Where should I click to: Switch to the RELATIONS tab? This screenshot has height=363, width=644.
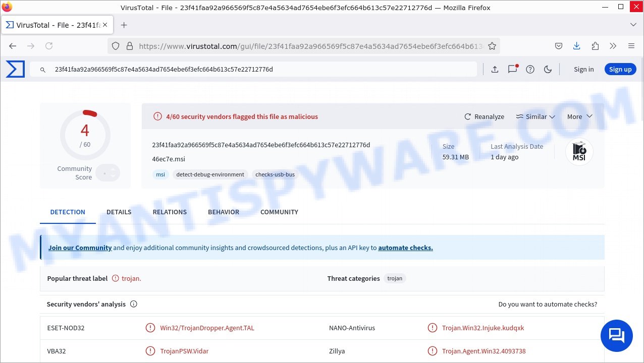click(170, 212)
